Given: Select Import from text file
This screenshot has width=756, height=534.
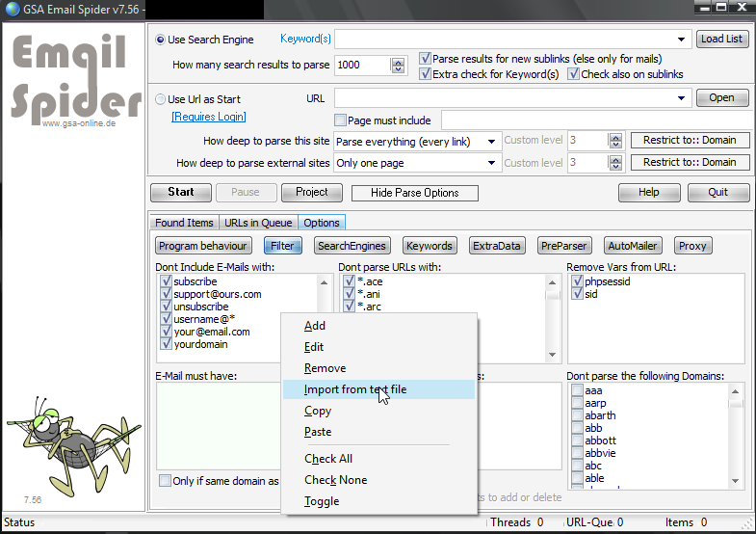Looking at the screenshot, I should 379,389.
